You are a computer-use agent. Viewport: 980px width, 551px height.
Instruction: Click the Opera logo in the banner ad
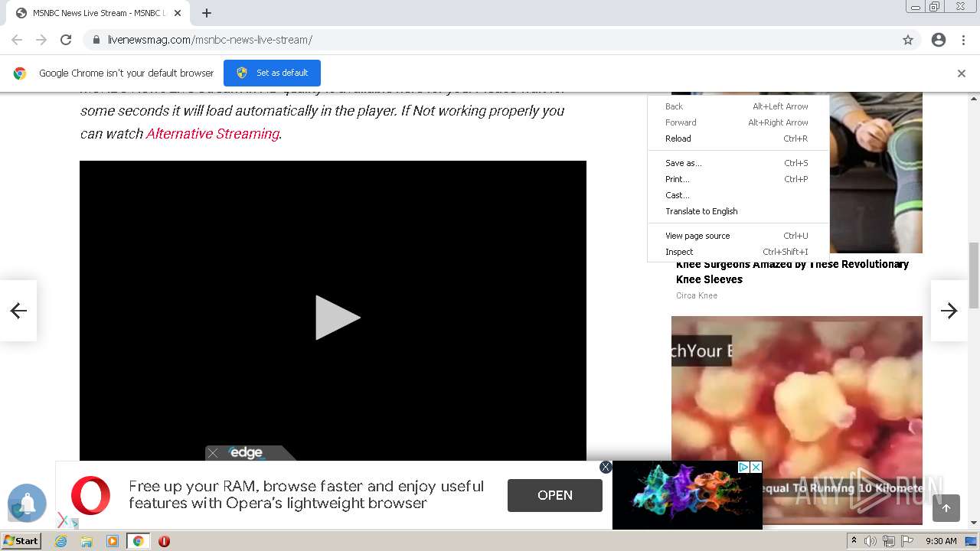(x=90, y=495)
